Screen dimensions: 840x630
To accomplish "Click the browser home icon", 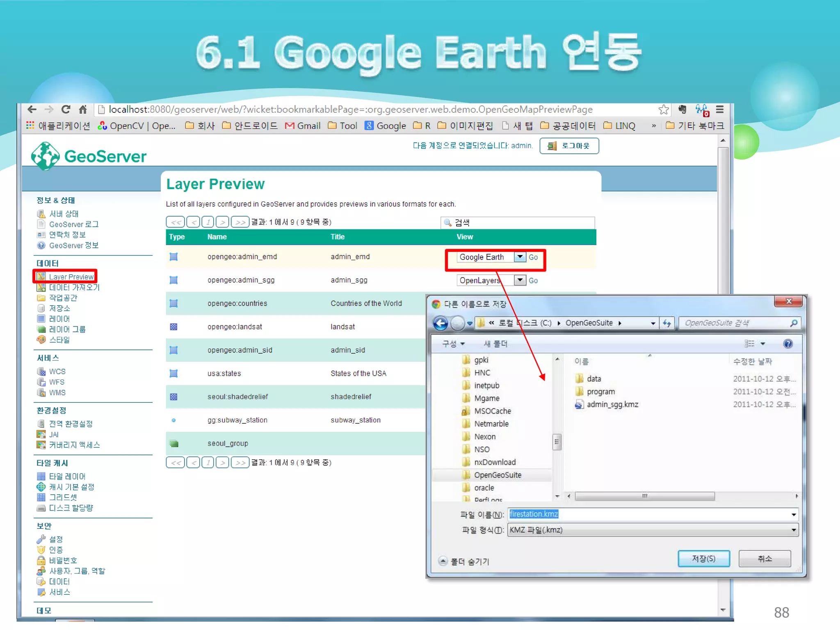I will (83, 110).
